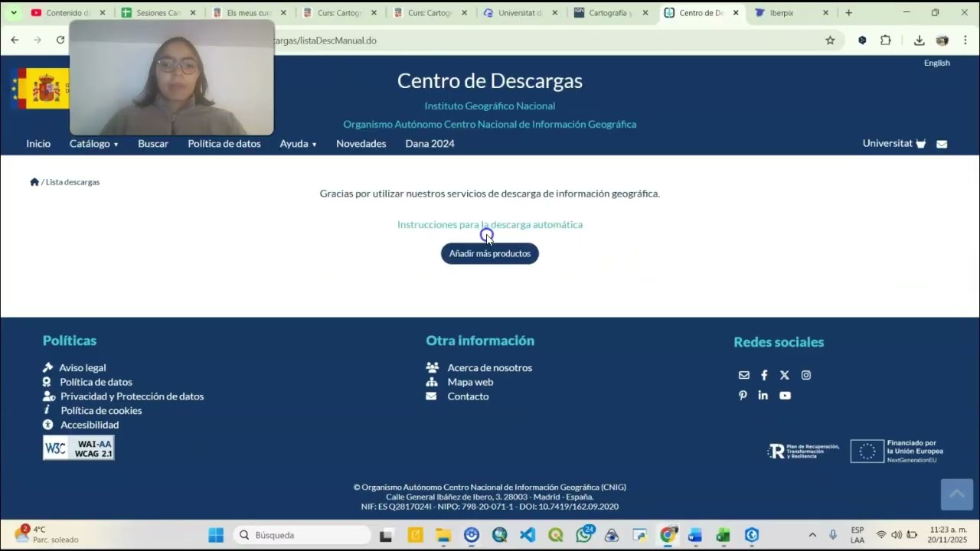The width and height of the screenshot is (980, 551).
Task: Open a new browser tab
Action: [848, 13]
